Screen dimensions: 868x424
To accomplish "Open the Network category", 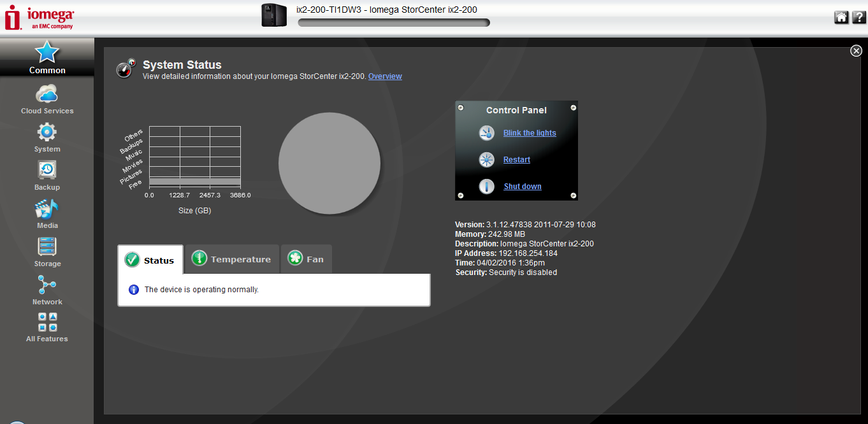I will (47, 290).
